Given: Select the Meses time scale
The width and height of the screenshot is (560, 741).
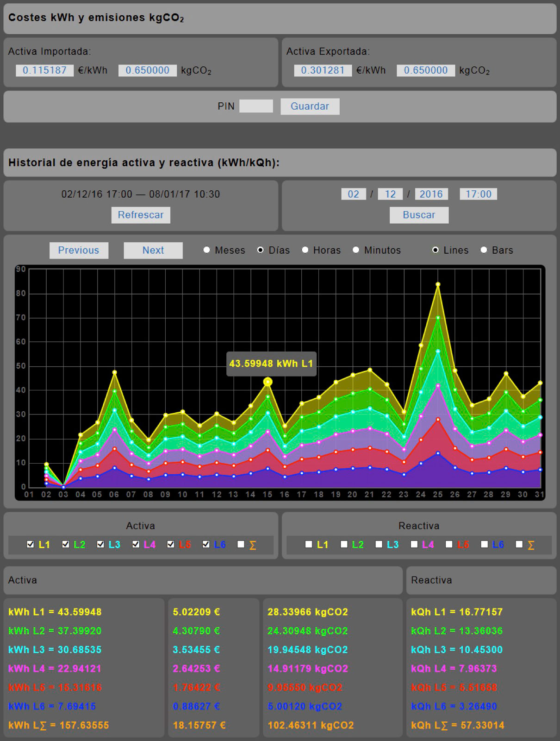Looking at the screenshot, I should (x=207, y=250).
